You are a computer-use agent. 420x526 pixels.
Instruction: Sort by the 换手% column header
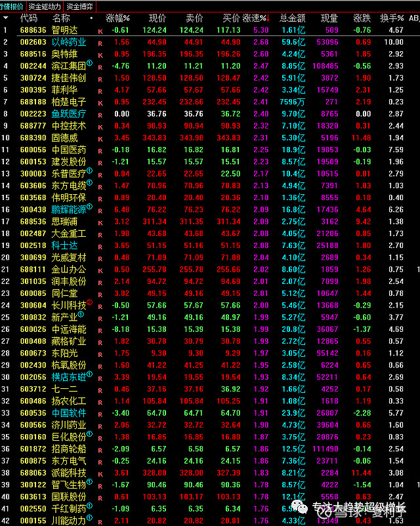[392, 18]
